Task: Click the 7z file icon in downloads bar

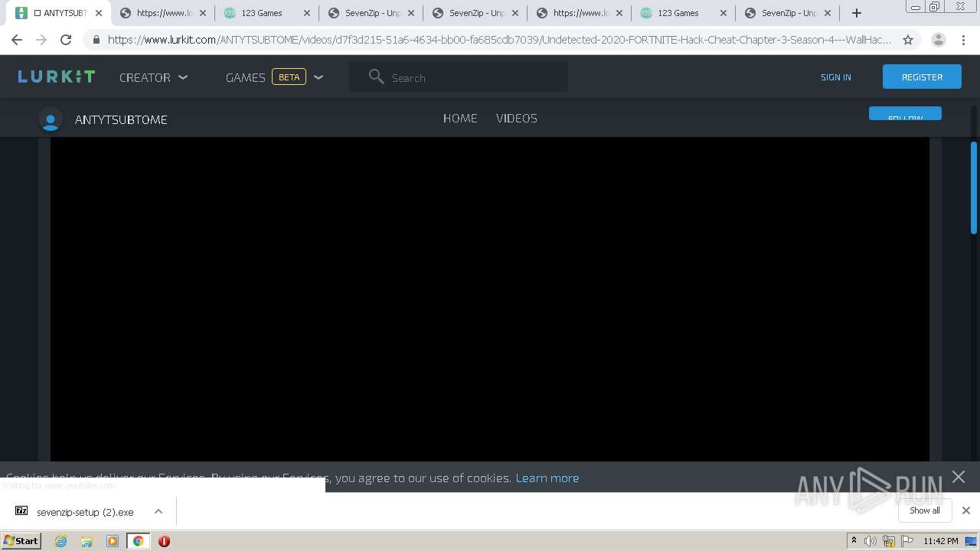Action: (x=21, y=510)
